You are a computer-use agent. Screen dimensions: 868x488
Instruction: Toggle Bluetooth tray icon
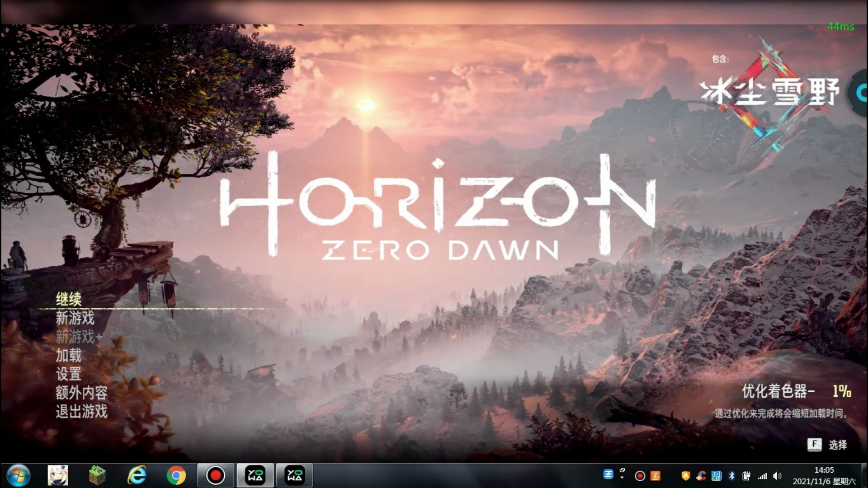(x=732, y=476)
